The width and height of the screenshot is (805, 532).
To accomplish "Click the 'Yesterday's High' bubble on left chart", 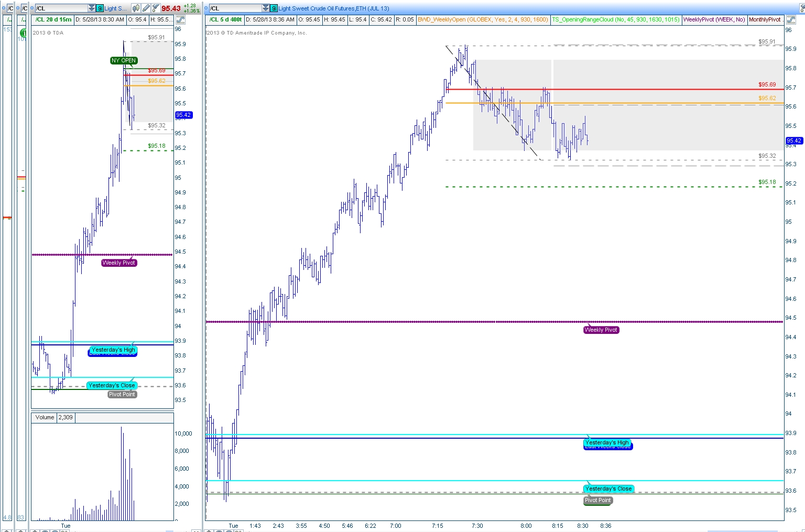I will click(x=113, y=350).
